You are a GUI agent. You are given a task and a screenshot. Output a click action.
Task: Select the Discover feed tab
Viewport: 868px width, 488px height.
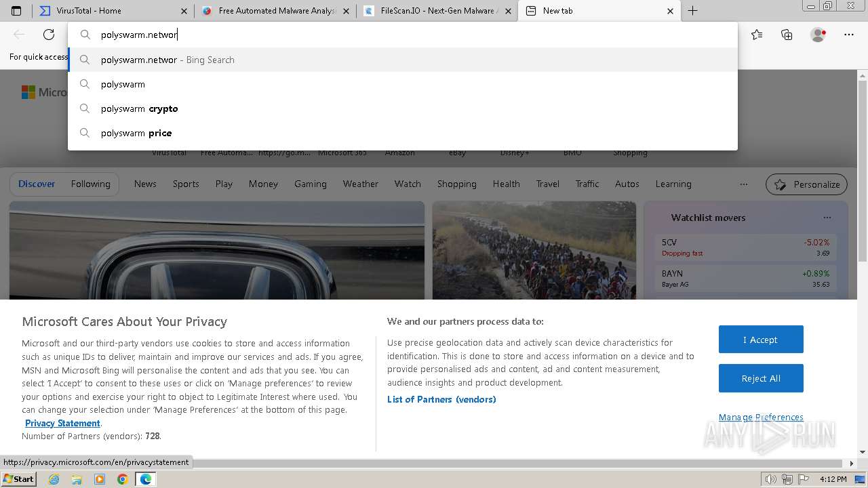[37, 184]
